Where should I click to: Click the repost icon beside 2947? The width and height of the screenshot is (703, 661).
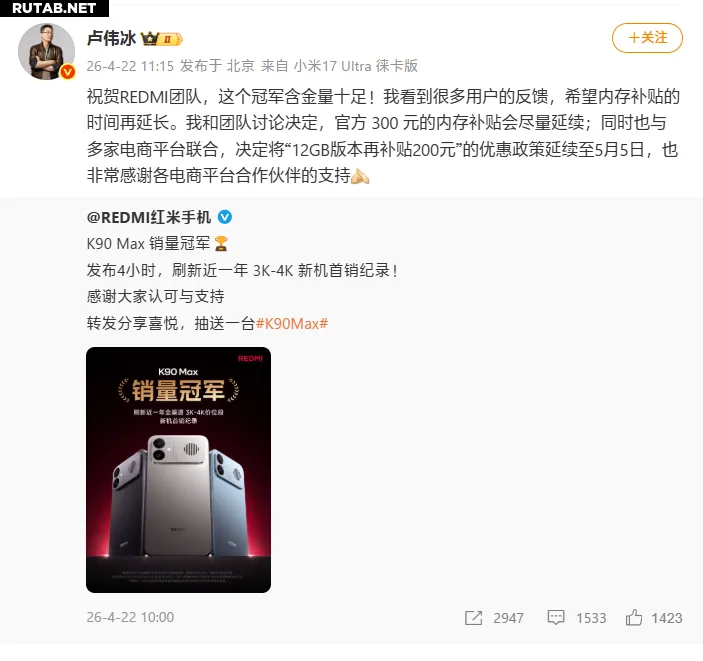point(473,618)
